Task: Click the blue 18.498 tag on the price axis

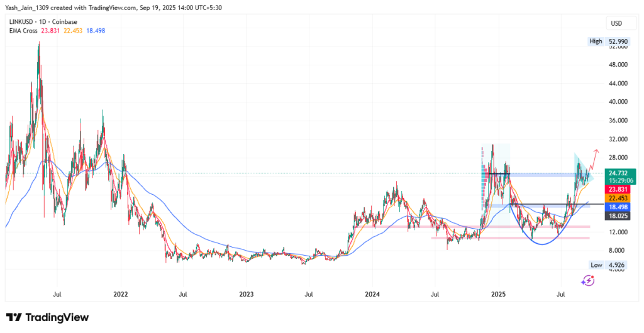Action: point(618,208)
